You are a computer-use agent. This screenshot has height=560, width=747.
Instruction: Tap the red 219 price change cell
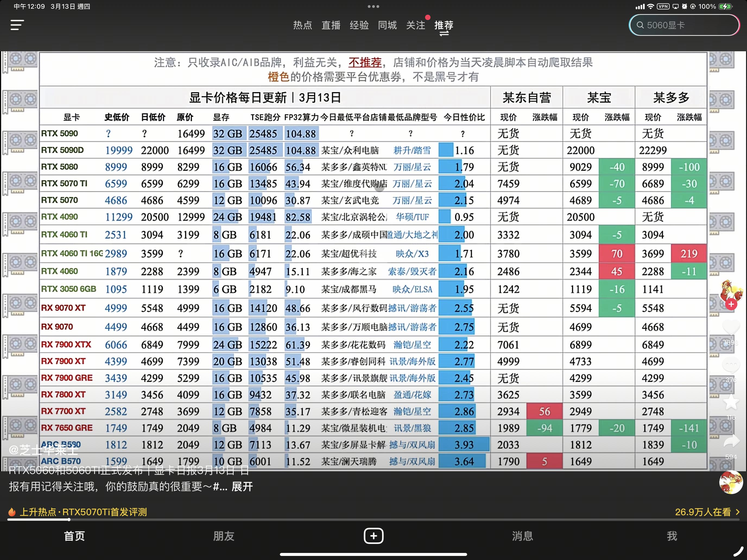[x=689, y=253]
